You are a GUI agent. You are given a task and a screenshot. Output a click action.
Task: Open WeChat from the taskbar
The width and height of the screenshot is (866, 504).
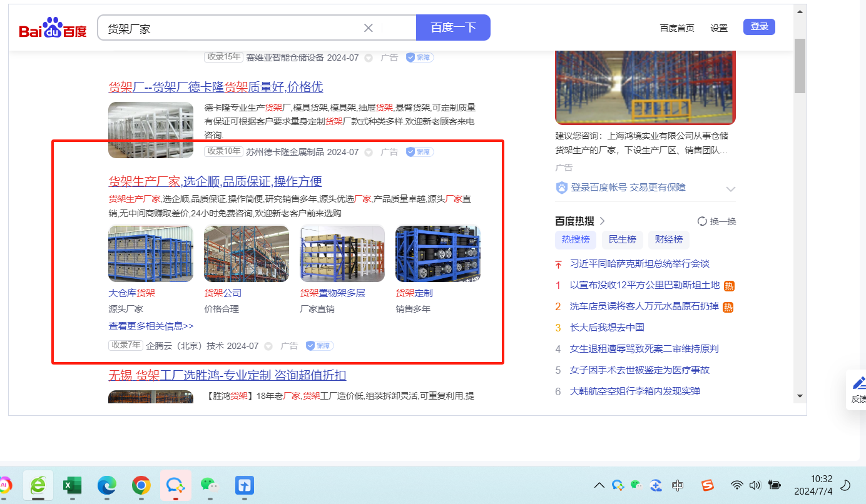208,485
